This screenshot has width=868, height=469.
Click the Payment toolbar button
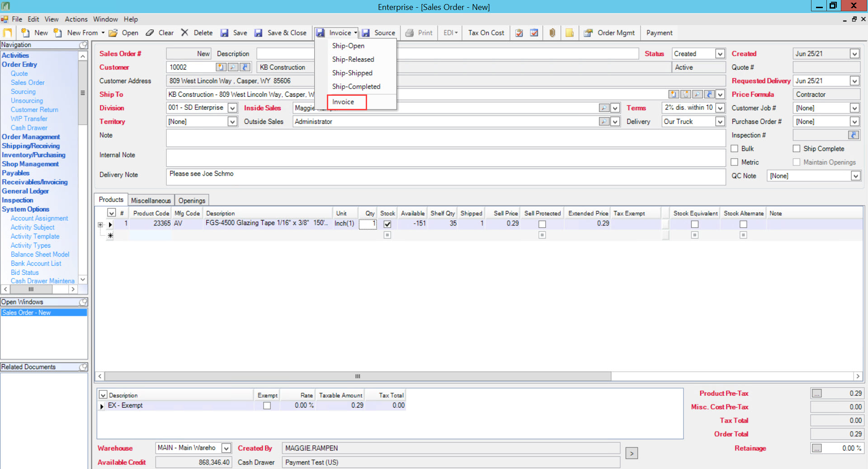pos(659,33)
